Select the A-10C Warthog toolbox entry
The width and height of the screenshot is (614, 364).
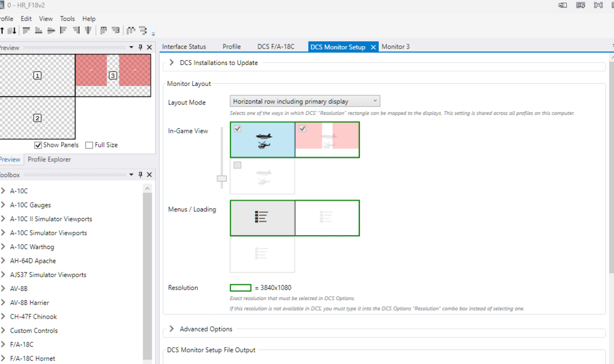click(32, 247)
